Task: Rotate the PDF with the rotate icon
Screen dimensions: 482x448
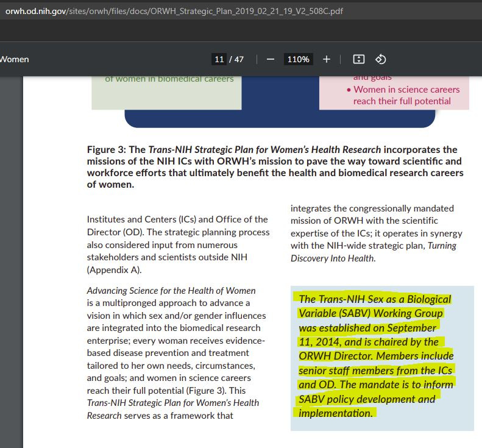Action: tap(381, 59)
